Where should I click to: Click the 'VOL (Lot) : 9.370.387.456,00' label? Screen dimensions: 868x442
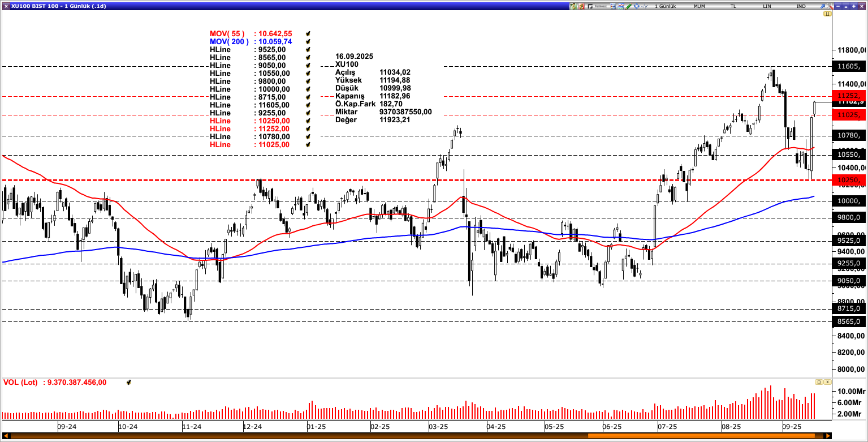(x=55, y=383)
